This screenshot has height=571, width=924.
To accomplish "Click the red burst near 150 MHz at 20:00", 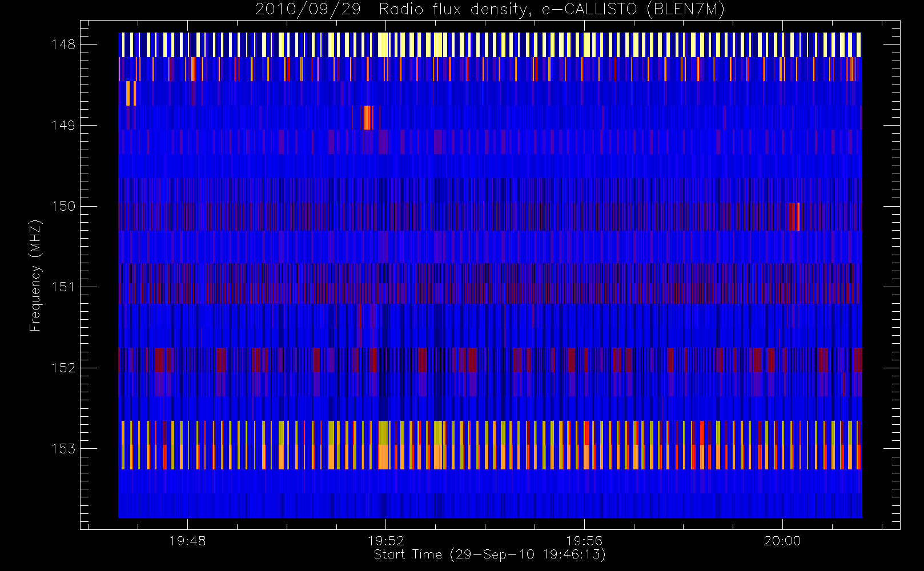I will coord(794,216).
